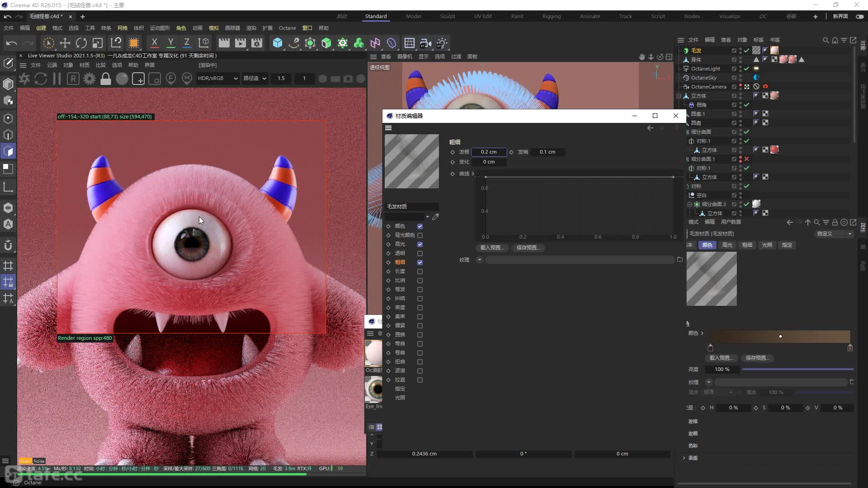Expand the 曲线 curve section
The height and width of the screenshot is (488, 868).
coord(473,174)
